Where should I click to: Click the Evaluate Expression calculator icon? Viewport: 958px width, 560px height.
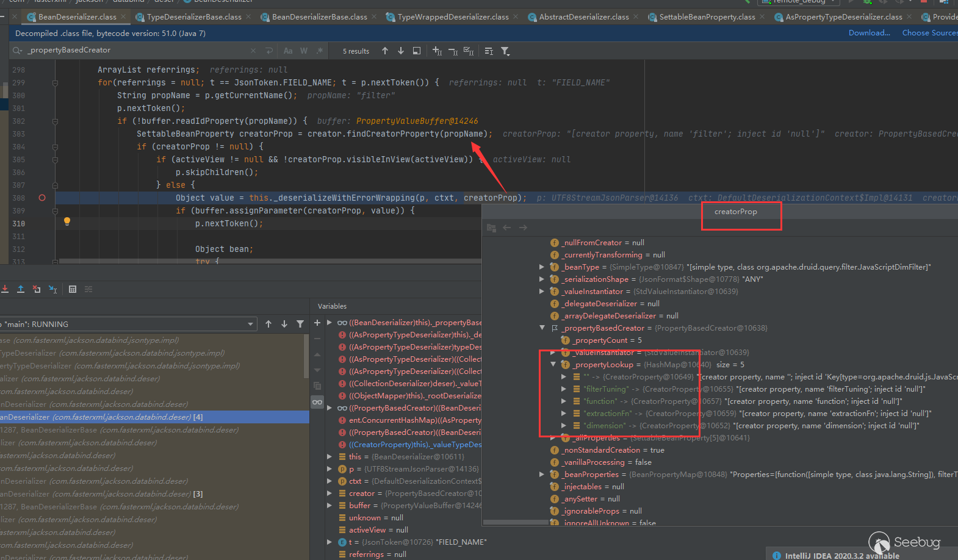pos(73,289)
